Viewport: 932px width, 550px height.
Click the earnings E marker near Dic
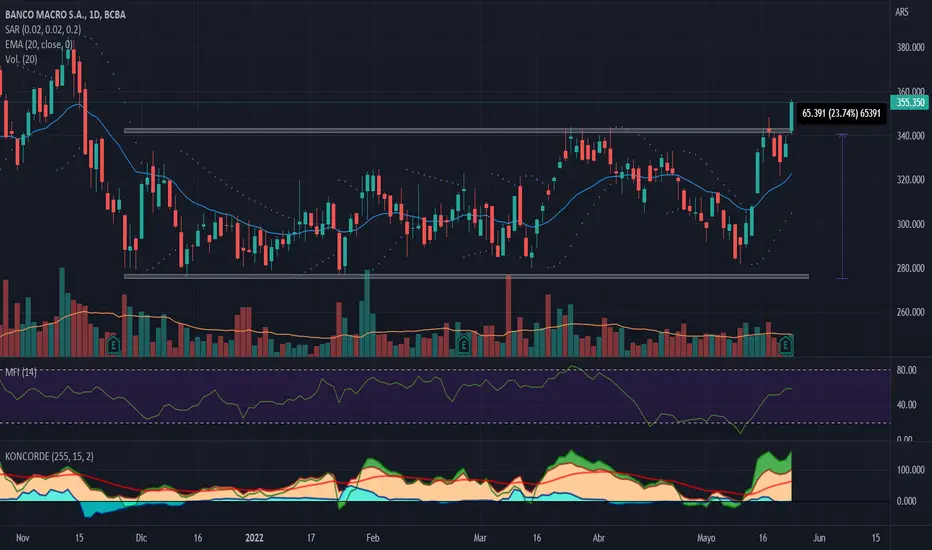point(113,345)
